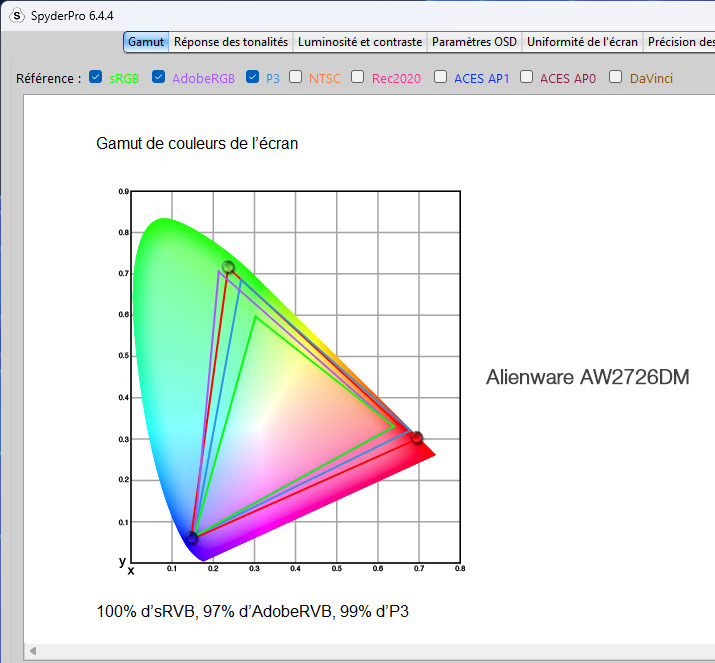Click the red primary marker on gamut chart
Image resolution: width=715 pixels, height=663 pixels.
coord(417,438)
